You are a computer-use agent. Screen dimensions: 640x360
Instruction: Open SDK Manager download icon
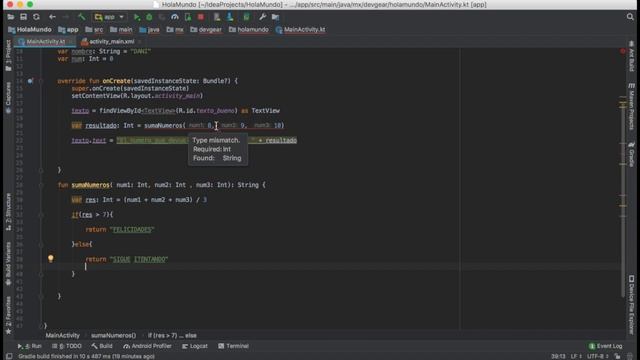point(230,17)
